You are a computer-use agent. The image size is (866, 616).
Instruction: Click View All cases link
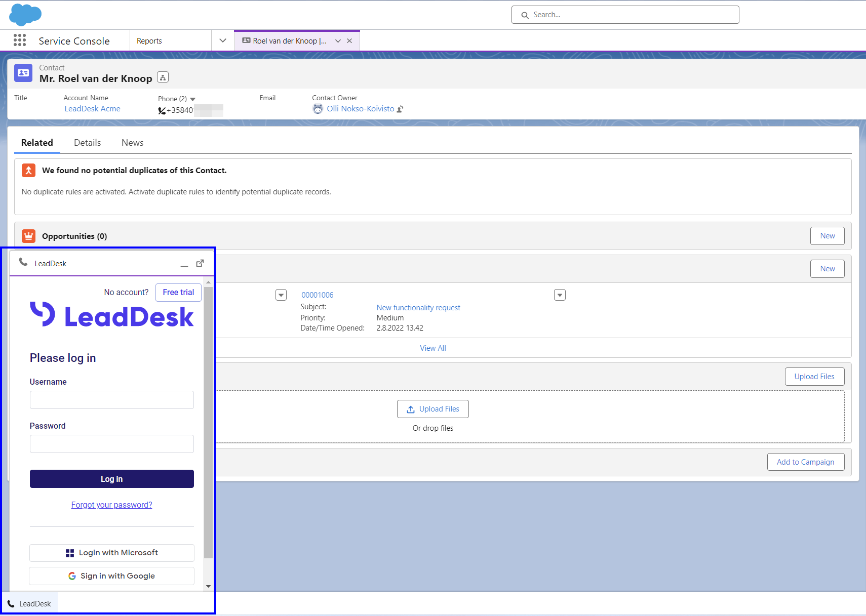click(433, 348)
